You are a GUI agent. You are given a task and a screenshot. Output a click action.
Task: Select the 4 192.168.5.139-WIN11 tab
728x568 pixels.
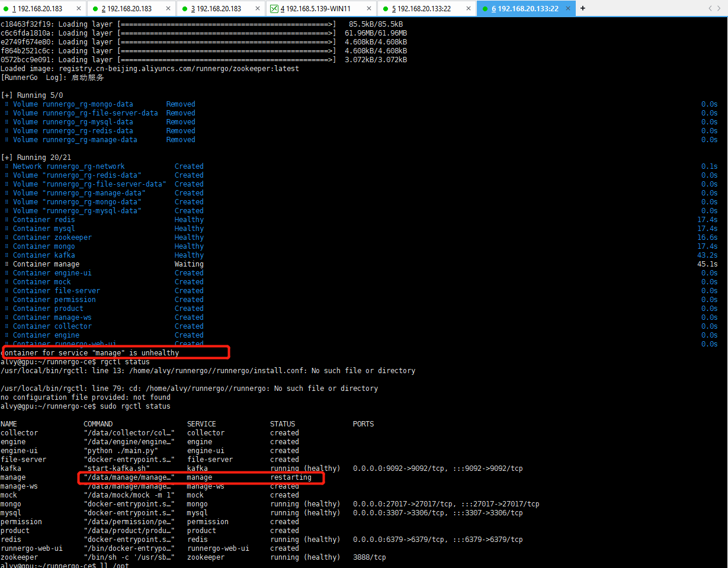click(318, 9)
